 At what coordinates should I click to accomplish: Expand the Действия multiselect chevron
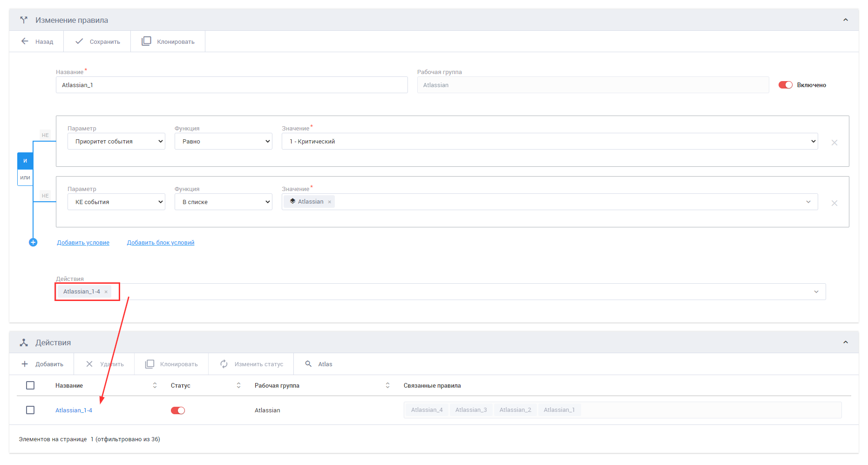click(x=816, y=292)
